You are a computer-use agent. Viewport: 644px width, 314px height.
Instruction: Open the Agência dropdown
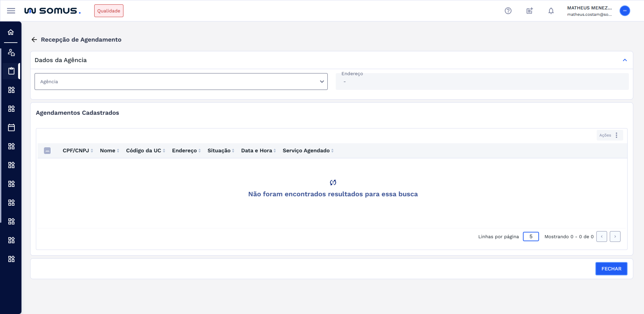[181, 82]
